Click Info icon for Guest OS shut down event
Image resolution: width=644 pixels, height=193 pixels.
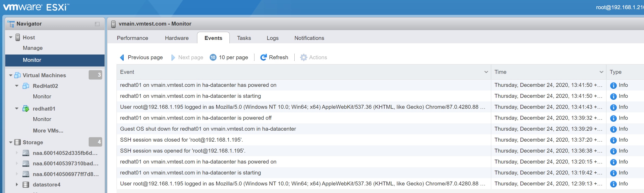[x=613, y=129]
